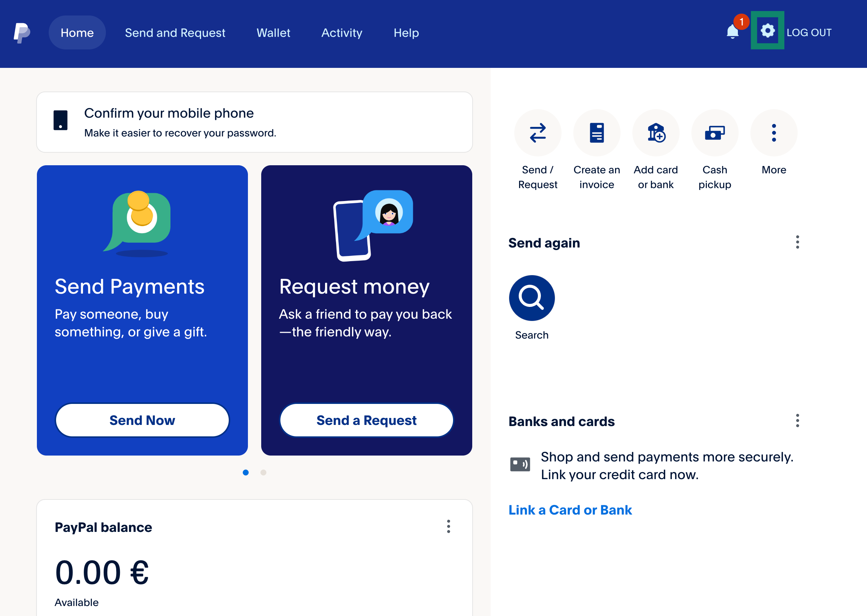Open account settings gear
The image size is (867, 616).
[767, 31]
